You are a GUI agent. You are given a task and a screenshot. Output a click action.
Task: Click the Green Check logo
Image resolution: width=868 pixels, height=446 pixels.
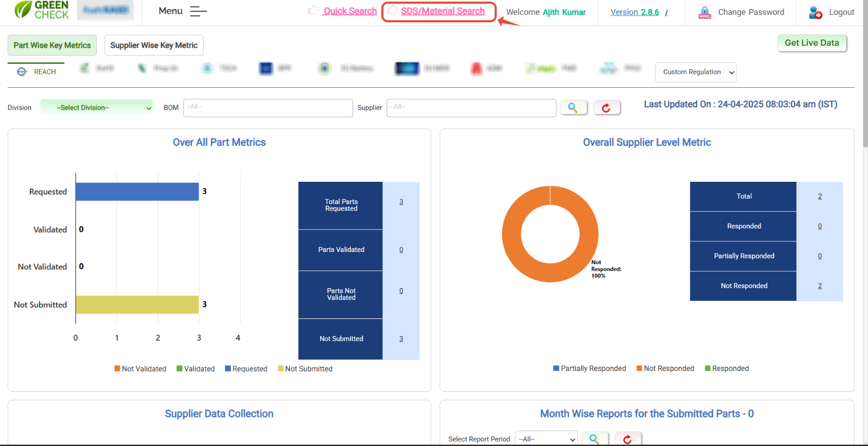click(x=41, y=10)
